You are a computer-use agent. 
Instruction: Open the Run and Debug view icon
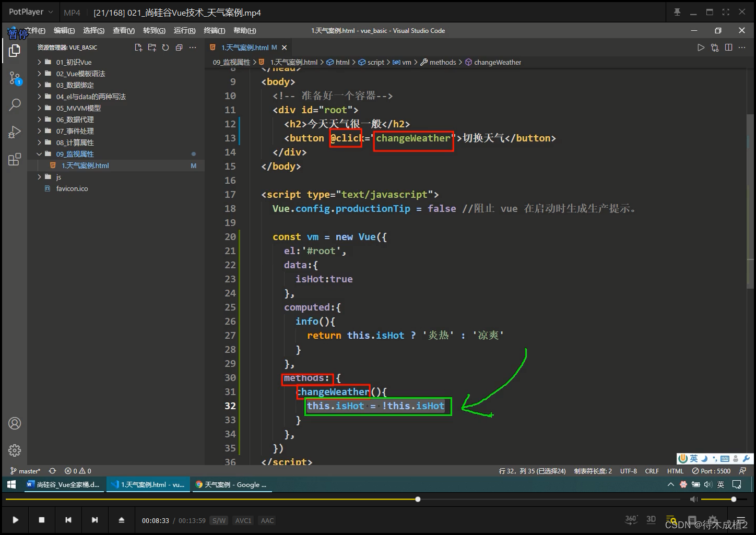15,132
